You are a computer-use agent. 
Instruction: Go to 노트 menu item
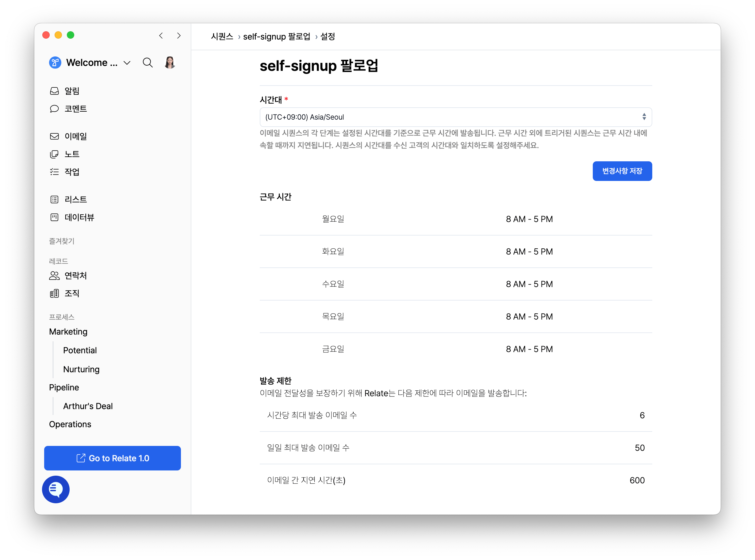point(72,154)
